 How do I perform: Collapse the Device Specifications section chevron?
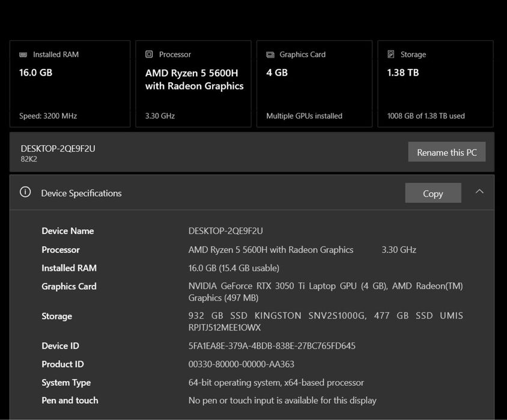(x=479, y=191)
